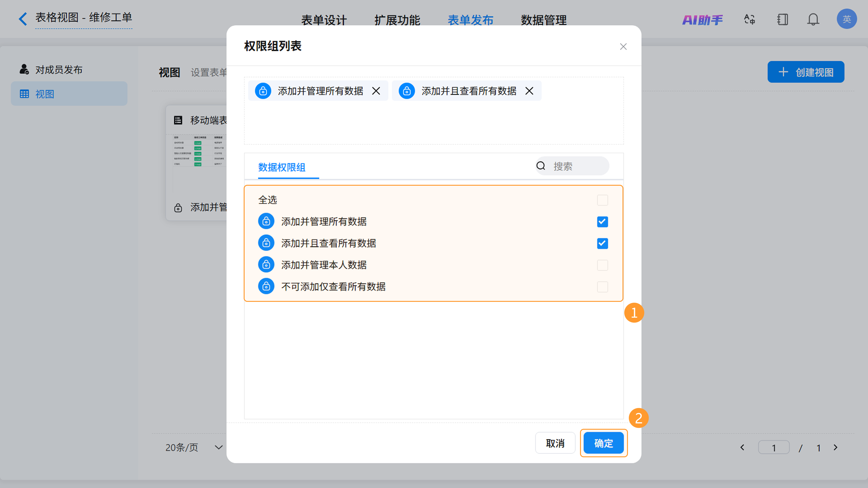Check 不可添加仅查看所有数据 checkbox
Viewport: 868px width, 488px height.
click(x=602, y=287)
